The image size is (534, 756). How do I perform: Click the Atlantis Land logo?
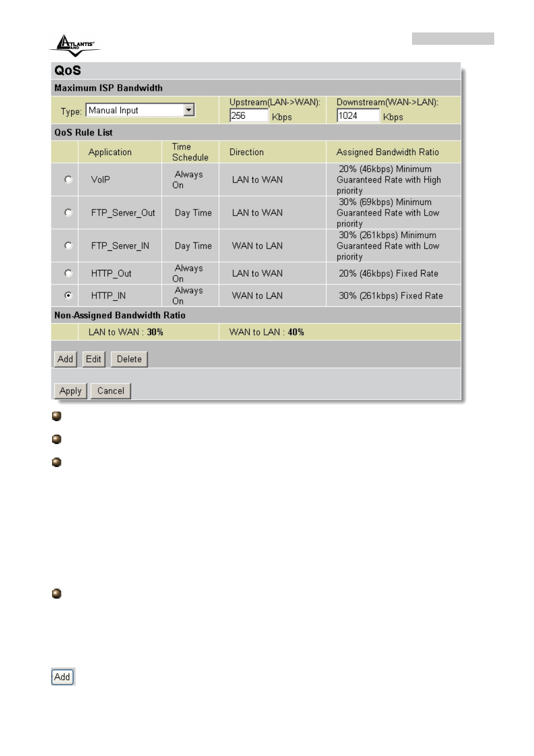click(76, 45)
